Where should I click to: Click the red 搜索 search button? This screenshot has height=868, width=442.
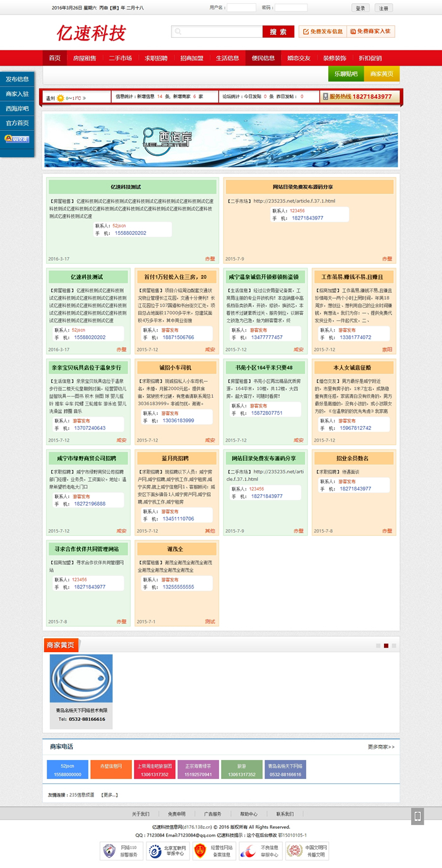tap(278, 32)
